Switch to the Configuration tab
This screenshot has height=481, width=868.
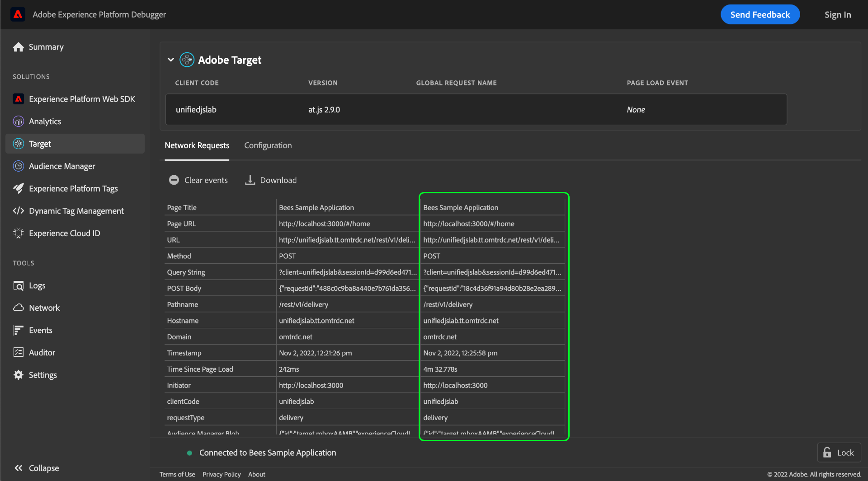click(268, 145)
